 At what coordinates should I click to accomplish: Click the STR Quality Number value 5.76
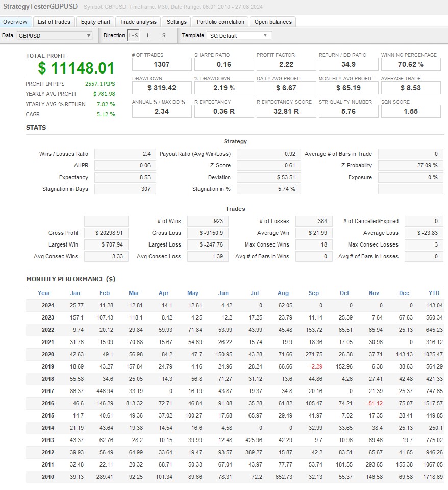(349, 112)
